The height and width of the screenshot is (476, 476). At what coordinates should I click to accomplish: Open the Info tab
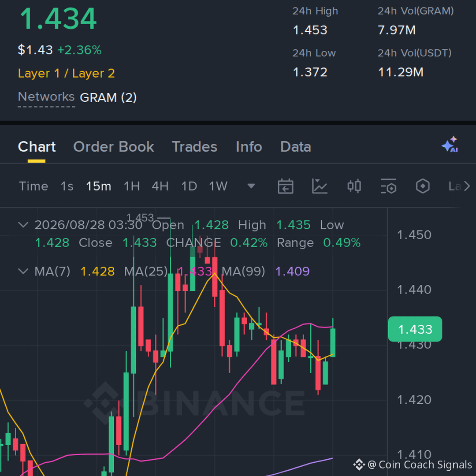(249, 147)
